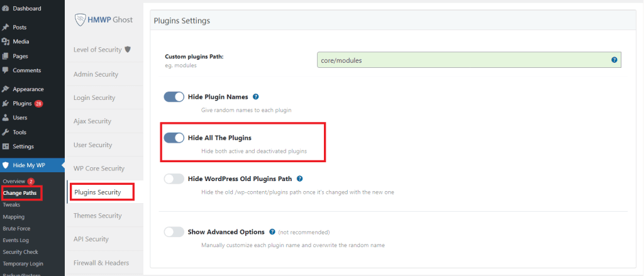
Task: Click shield icon beside Level of Security
Action: tap(128, 50)
